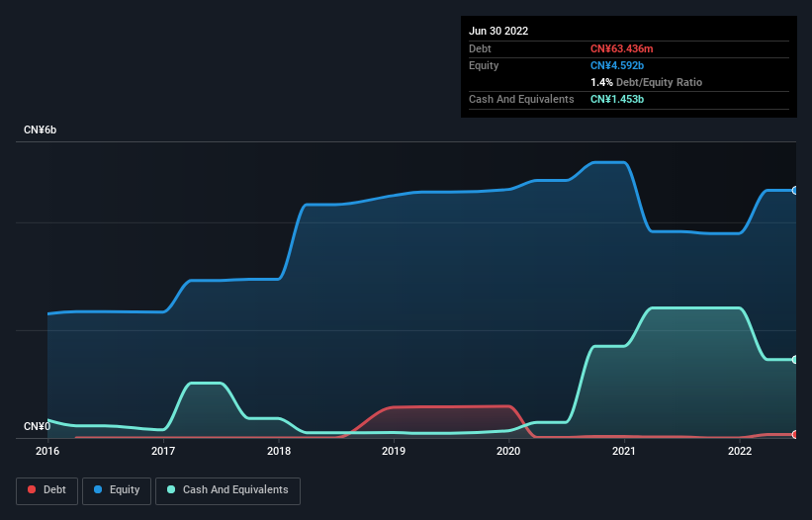Select the Equity data point at Jun 2022

pyautogui.click(x=795, y=191)
